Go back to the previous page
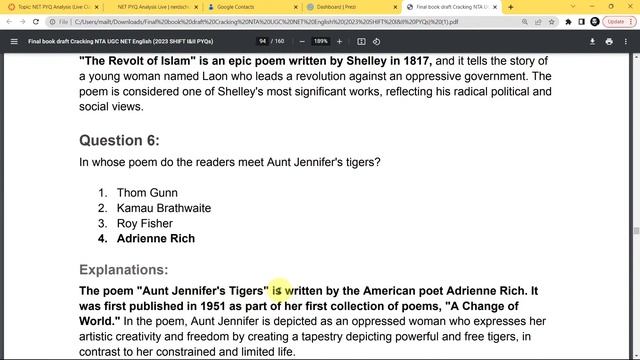The width and height of the screenshot is (640, 360). click(x=9, y=22)
